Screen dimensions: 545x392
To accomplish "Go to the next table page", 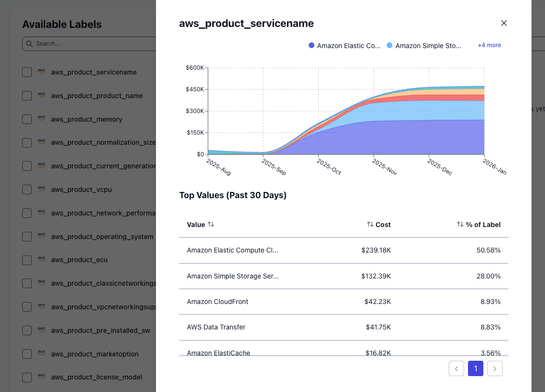I will (x=494, y=368).
